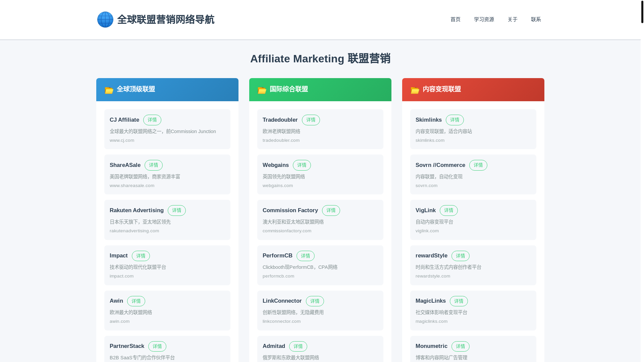The height and width of the screenshot is (362, 644).
Task: Open 详情 for Skimlinks
Action: pyautogui.click(x=455, y=120)
